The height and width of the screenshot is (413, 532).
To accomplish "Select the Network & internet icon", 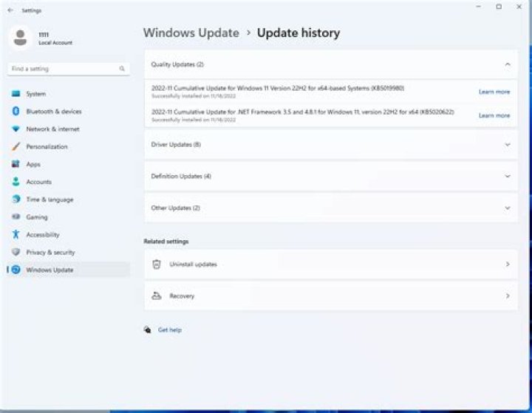I will (16, 129).
